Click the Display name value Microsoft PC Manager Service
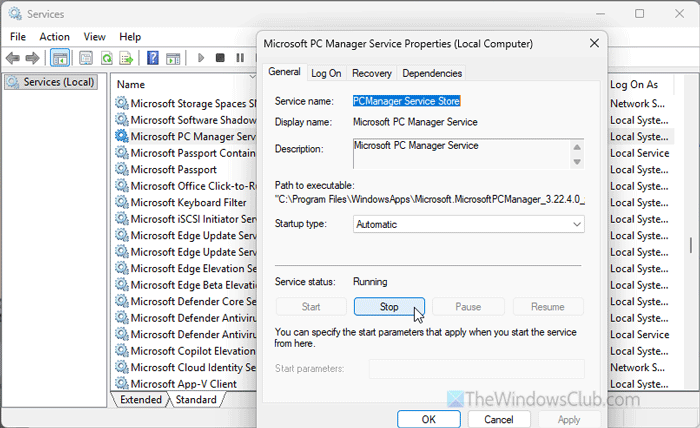The image size is (700, 428). coord(415,122)
